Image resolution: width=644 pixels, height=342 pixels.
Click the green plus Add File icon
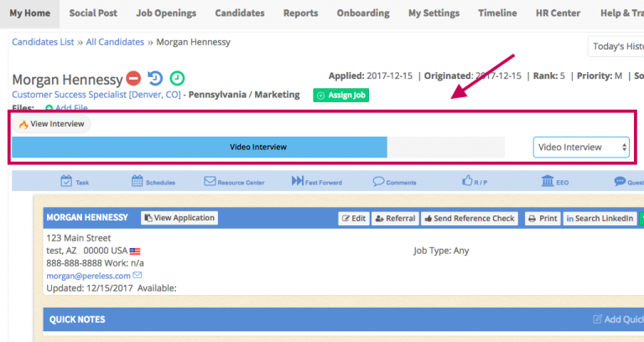click(49, 108)
